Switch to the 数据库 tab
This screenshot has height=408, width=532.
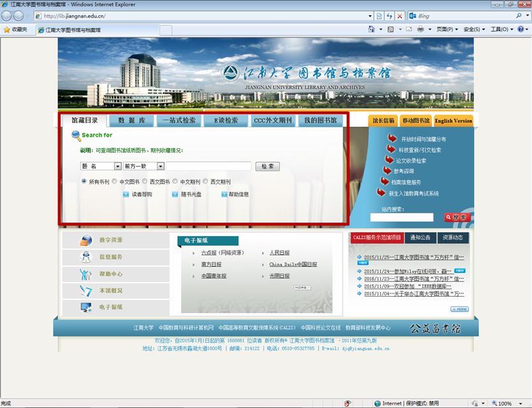click(132, 120)
